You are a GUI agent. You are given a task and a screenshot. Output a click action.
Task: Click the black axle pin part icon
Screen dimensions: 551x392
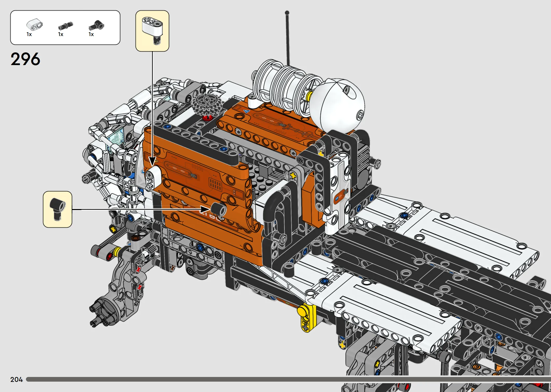[x=65, y=26]
